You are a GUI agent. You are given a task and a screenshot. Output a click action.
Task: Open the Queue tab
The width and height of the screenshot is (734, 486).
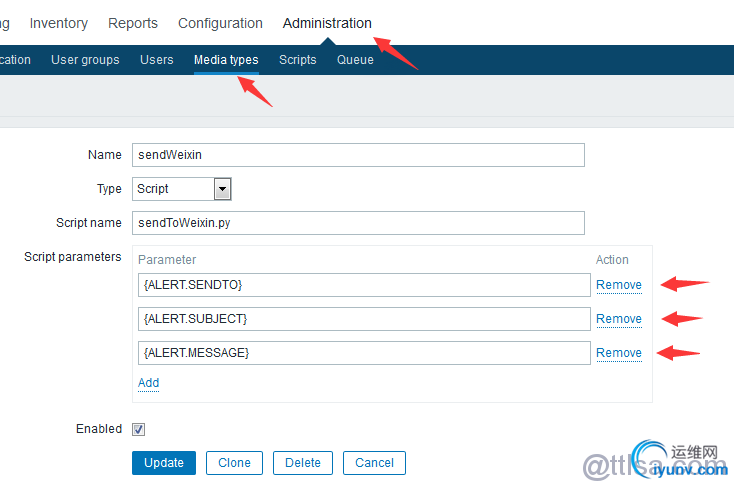click(x=355, y=60)
